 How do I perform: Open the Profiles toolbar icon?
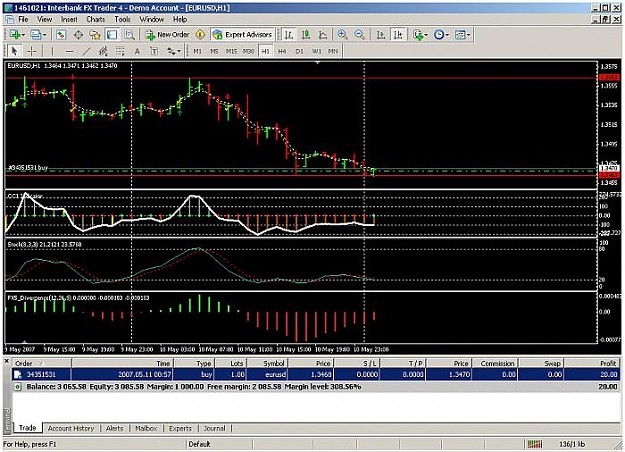pyautogui.click(x=36, y=35)
